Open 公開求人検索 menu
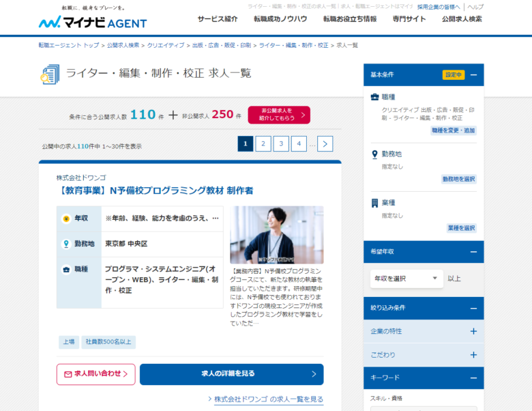532x411 pixels. pyautogui.click(x=462, y=19)
